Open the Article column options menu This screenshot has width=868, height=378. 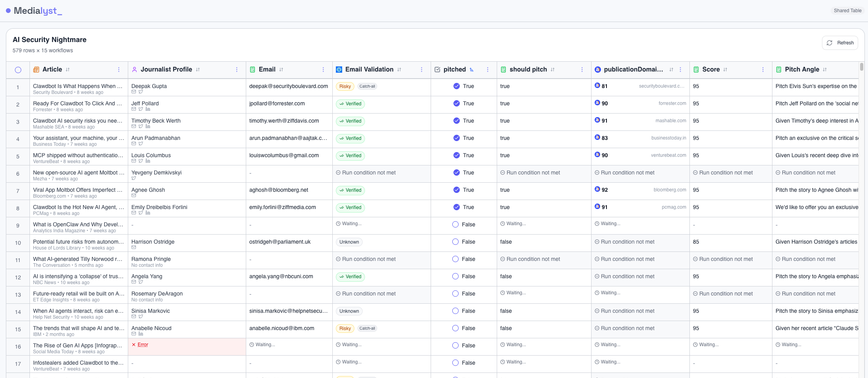coord(119,70)
